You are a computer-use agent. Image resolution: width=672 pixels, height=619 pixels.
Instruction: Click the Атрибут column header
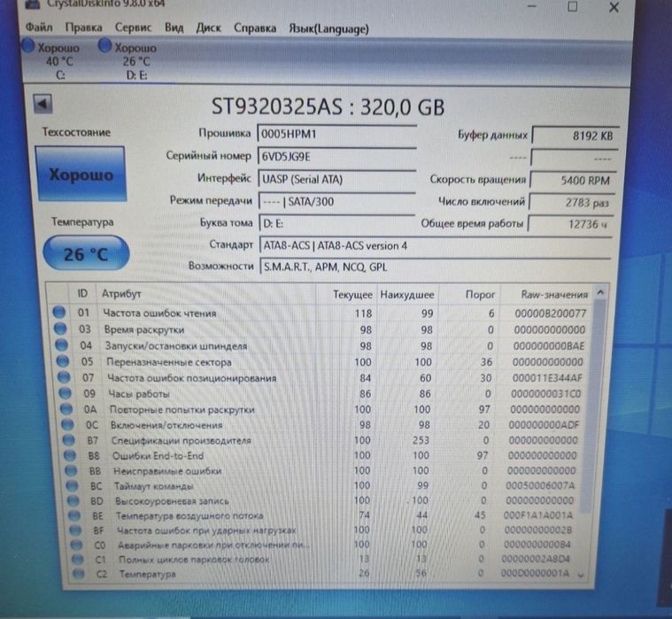pos(205,294)
